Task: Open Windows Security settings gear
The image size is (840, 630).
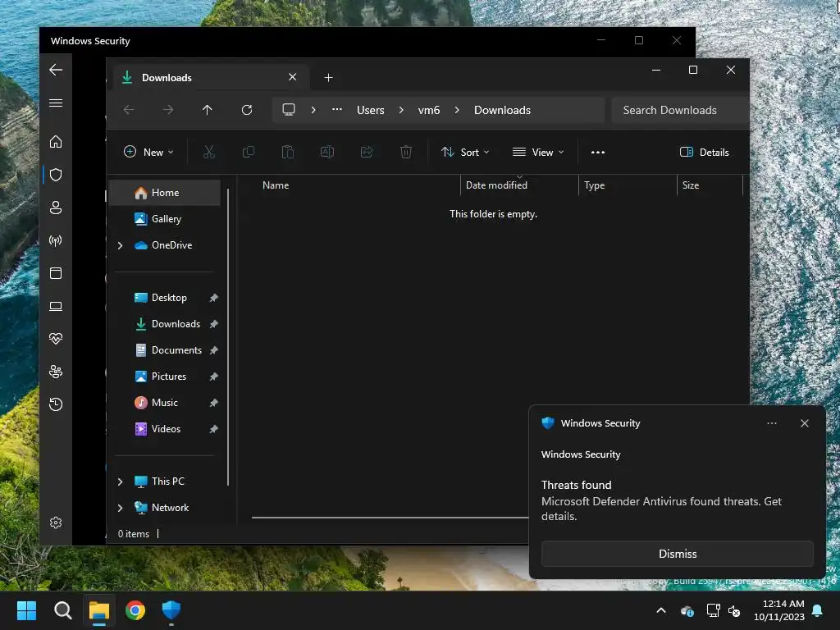Action: point(56,523)
